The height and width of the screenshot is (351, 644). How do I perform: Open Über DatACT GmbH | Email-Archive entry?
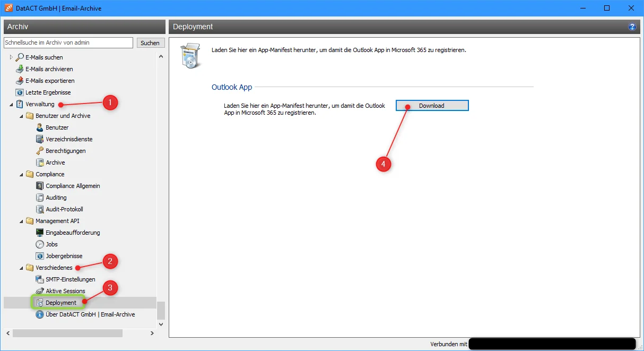click(x=90, y=314)
